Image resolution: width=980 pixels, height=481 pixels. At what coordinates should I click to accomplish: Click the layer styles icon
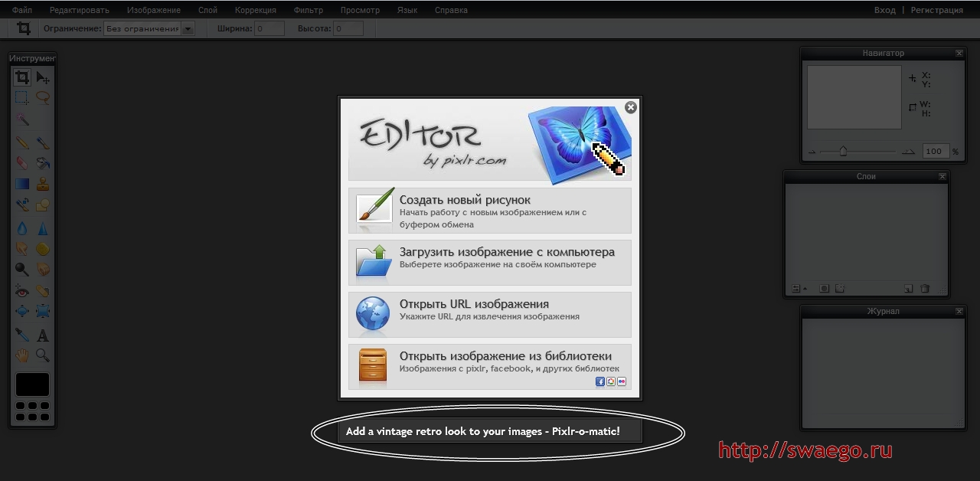[840, 289]
